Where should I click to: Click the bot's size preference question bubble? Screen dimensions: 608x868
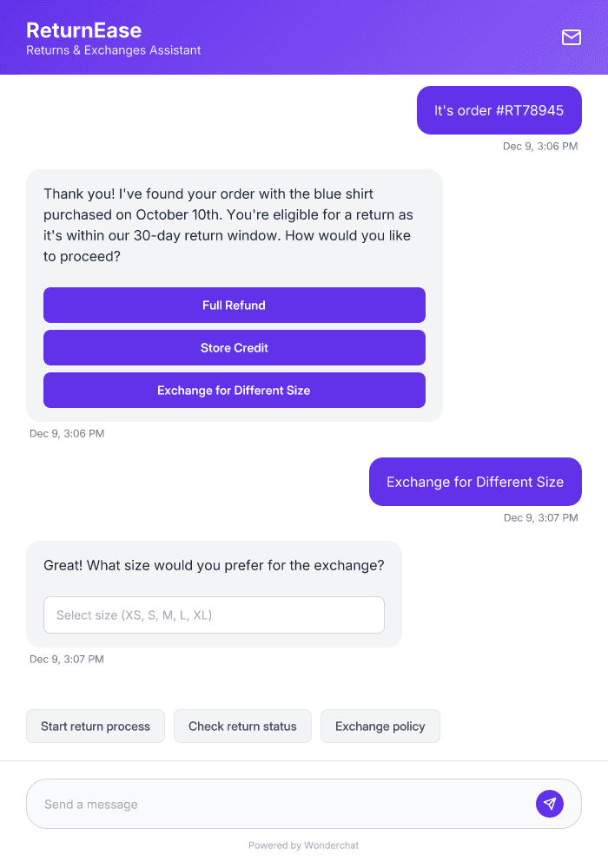coord(214,565)
